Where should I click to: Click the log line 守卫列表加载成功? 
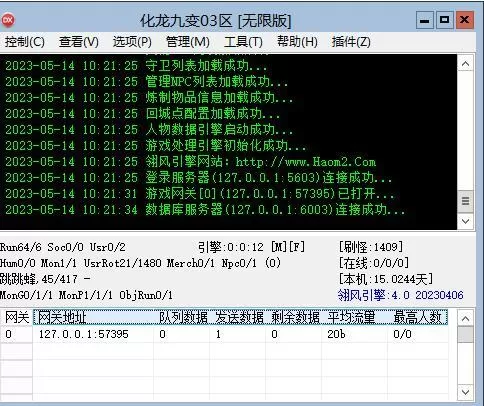[136, 66]
